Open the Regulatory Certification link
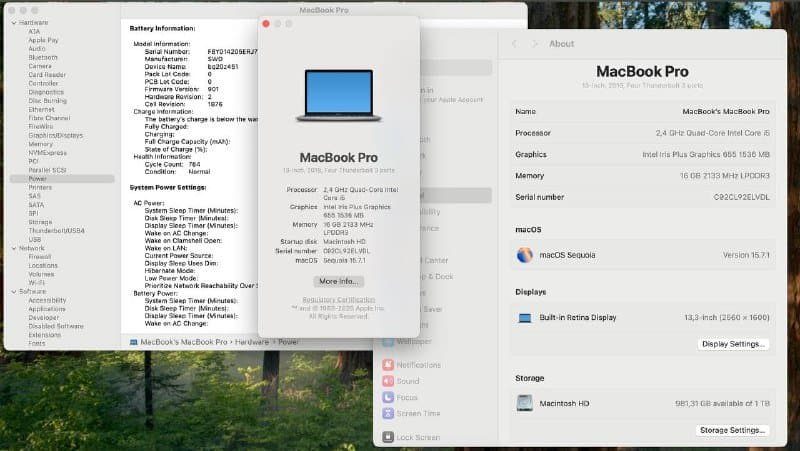This screenshot has width=800, height=451. point(339,299)
